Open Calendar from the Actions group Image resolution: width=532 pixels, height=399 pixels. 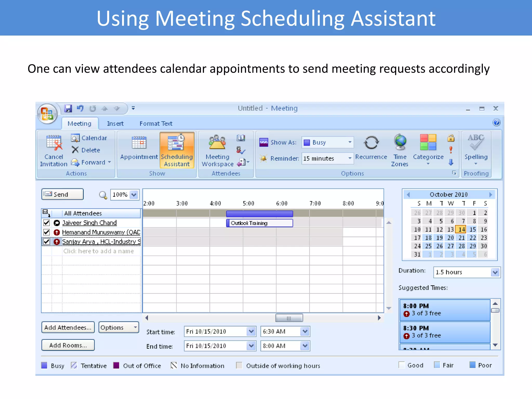[89, 138]
